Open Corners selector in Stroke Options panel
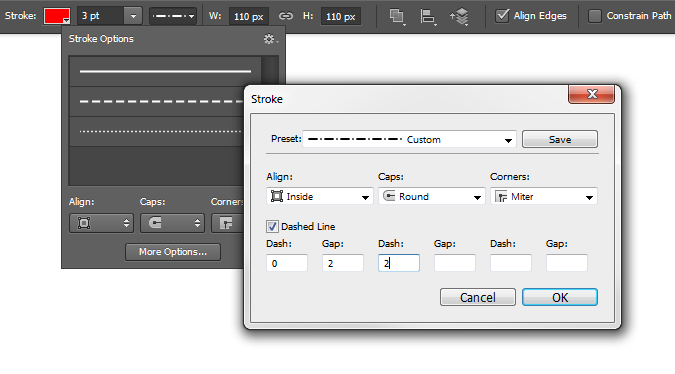 [x=227, y=223]
